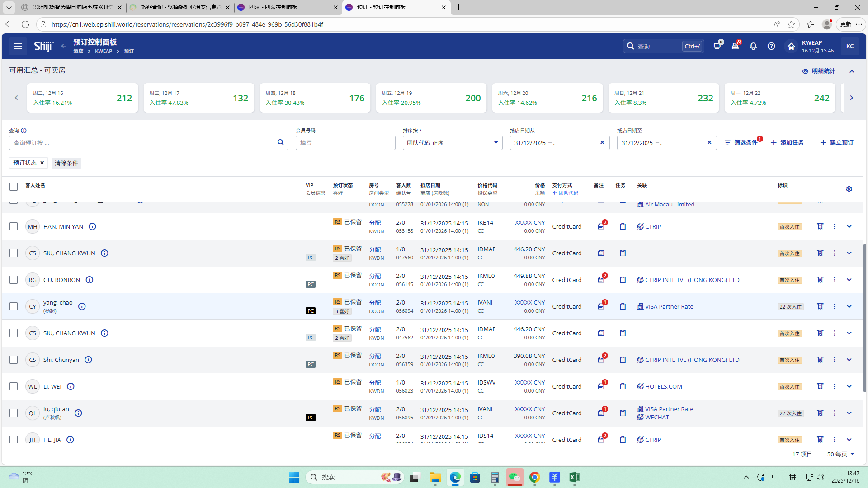Open the hamburger navigation menu
The image size is (868, 488).
point(18,46)
